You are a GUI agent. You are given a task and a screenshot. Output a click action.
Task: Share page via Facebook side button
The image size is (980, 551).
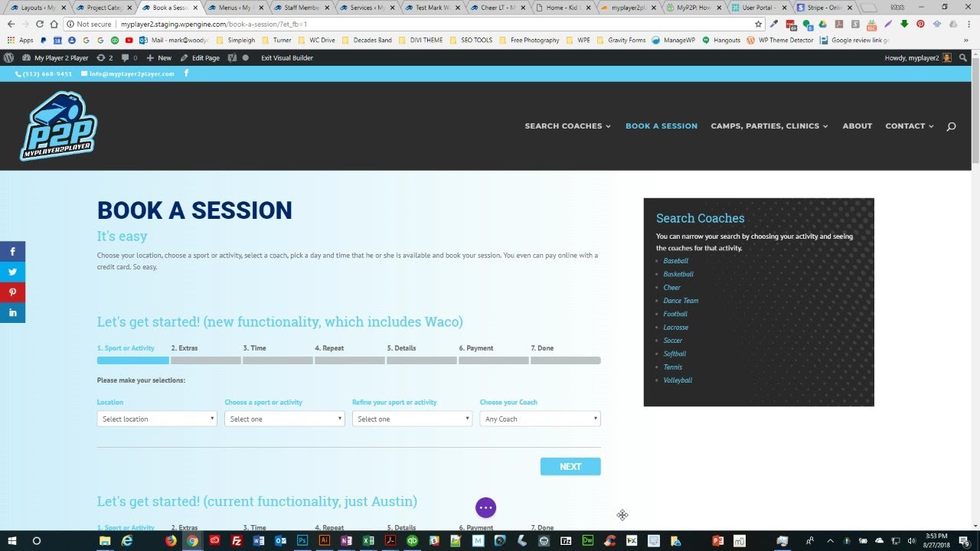(x=12, y=251)
